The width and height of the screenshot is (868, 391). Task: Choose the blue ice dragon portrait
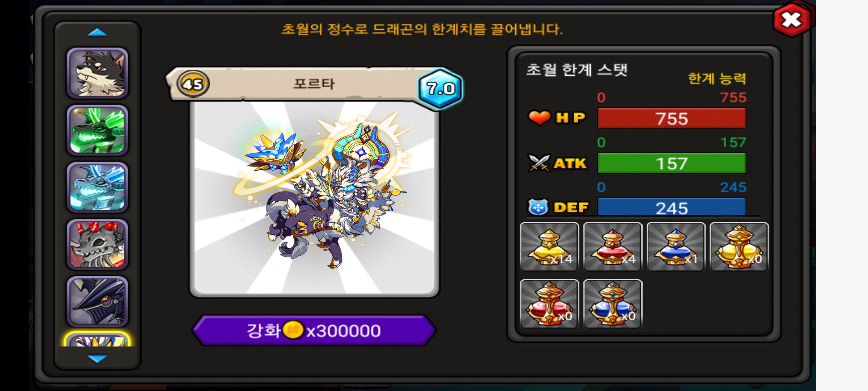(x=97, y=188)
